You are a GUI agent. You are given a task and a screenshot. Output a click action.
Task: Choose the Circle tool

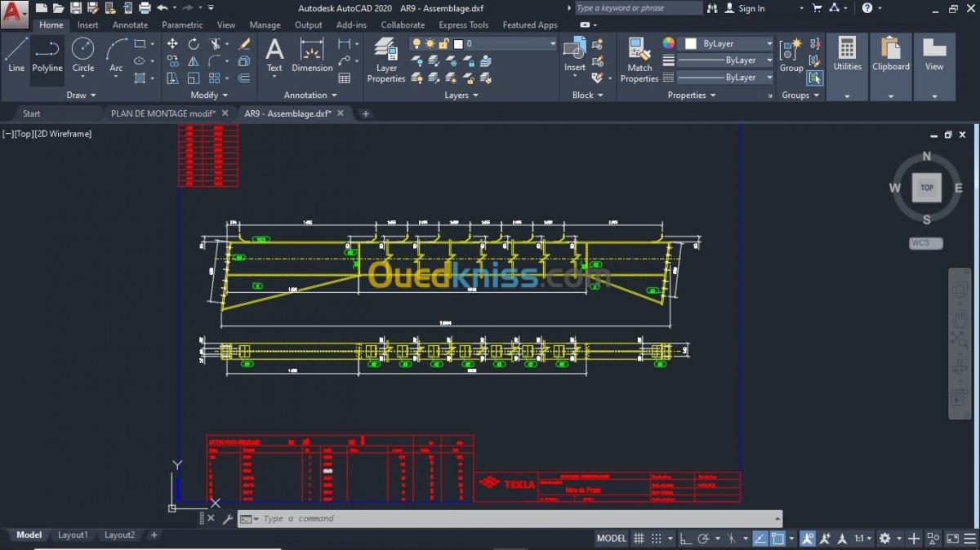82,55
